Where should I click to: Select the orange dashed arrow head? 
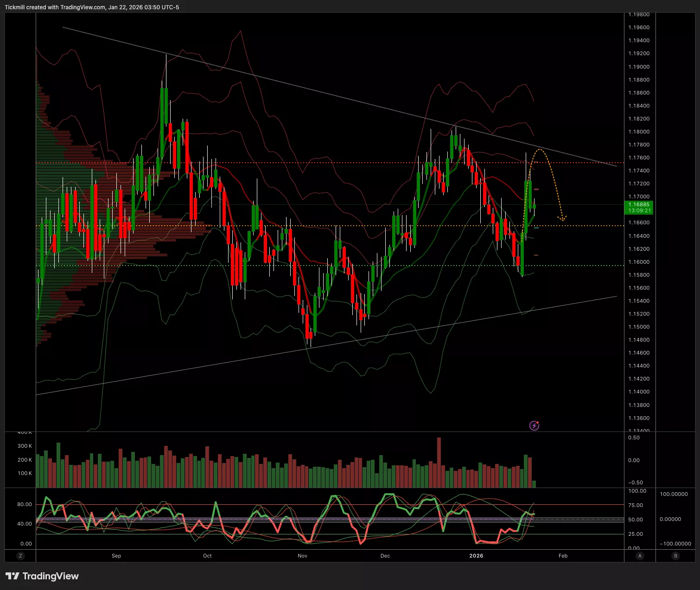(x=562, y=218)
